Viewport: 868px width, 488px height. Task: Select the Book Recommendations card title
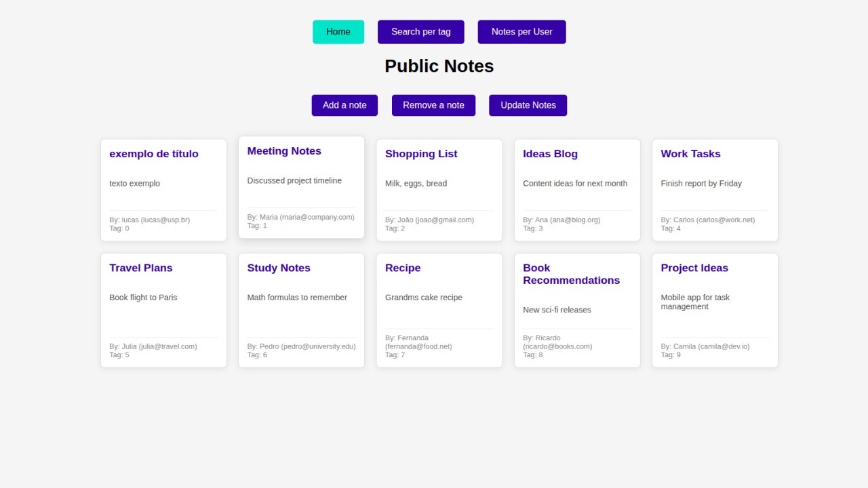click(572, 274)
